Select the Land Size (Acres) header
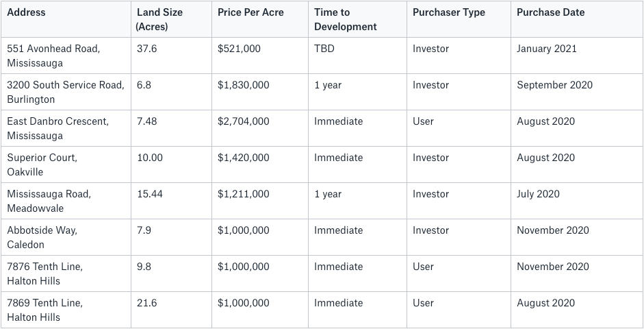644x329 pixels. [x=171, y=19]
